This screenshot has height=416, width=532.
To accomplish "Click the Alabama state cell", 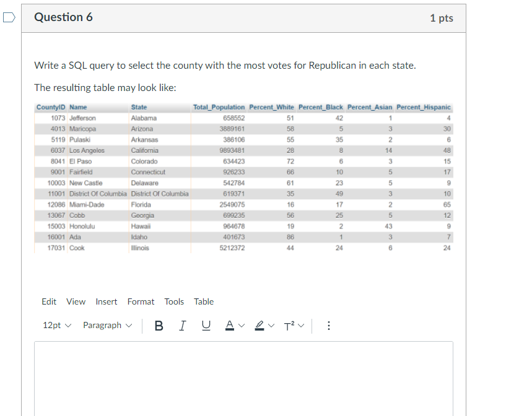I will 144,118.
